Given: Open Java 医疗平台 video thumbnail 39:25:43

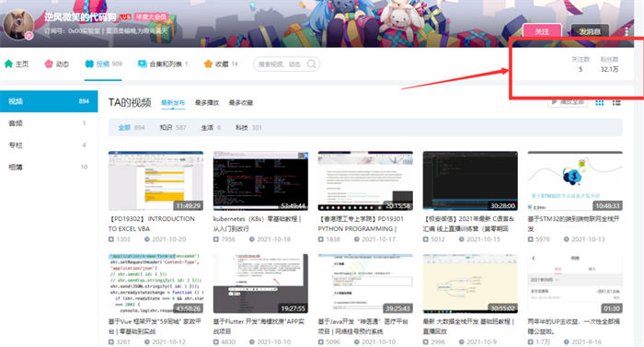Looking at the screenshot, I should coord(365,283).
